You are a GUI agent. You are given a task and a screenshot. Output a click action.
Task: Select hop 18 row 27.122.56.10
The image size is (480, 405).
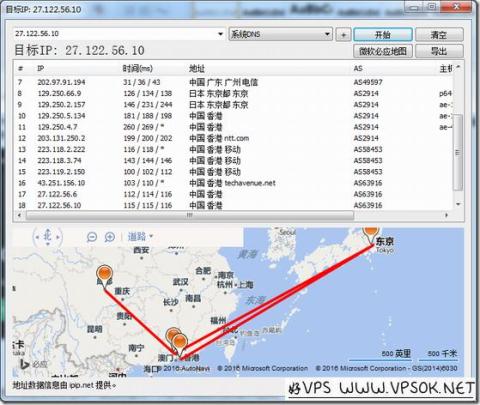[x=233, y=205]
